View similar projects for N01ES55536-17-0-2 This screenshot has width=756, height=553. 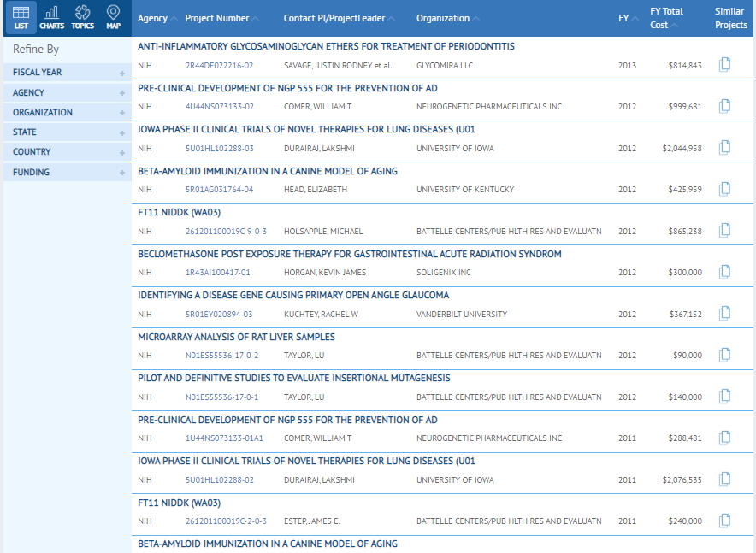[x=724, y=355]
